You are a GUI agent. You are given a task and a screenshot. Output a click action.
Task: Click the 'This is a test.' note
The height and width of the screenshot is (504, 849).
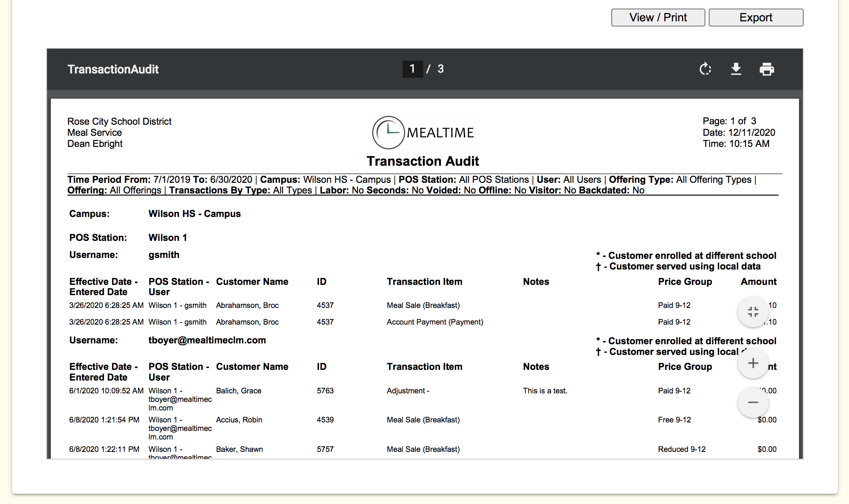tap(545, 390)
